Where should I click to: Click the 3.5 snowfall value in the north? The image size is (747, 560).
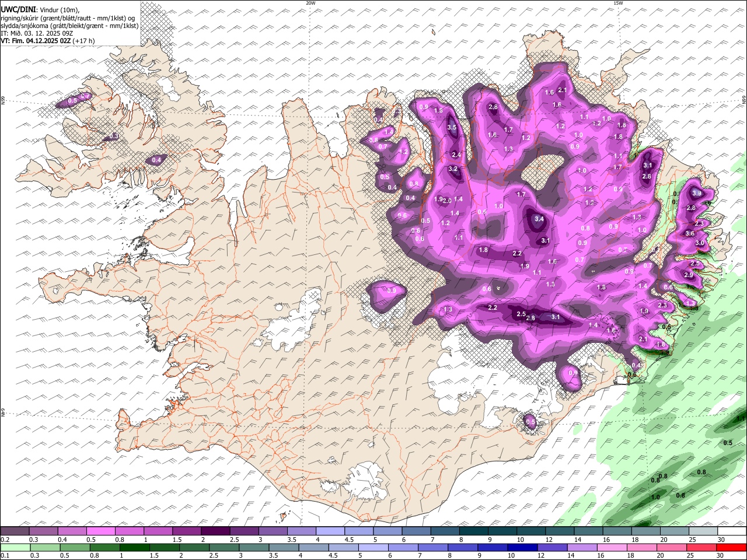point(452,128)
